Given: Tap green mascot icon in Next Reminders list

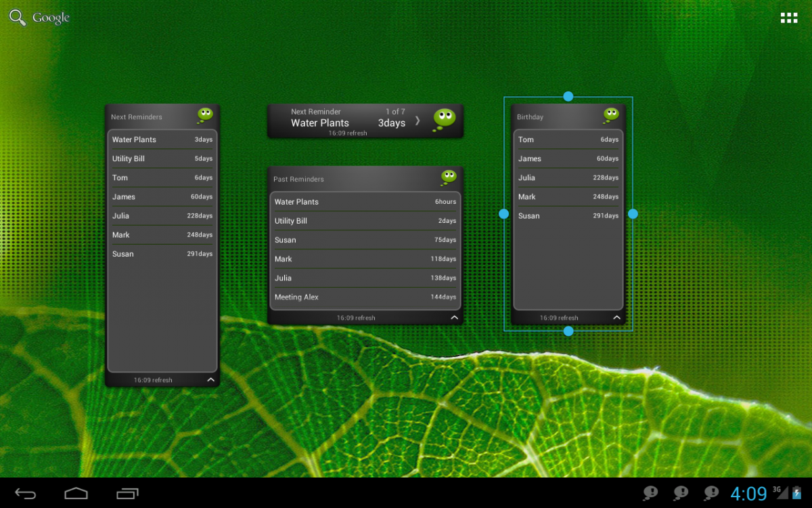Looking at the screenshot, I should tap(205, 115).
